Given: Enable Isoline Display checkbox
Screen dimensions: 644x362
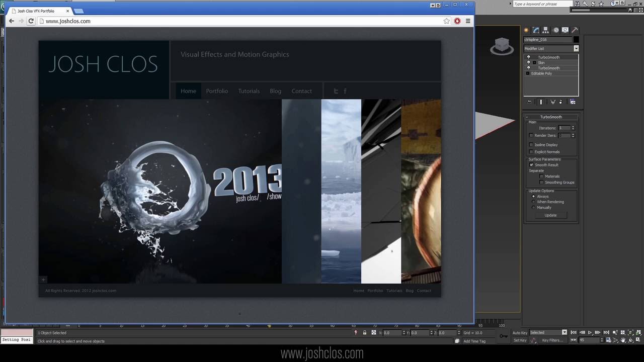Looking at the screenshot, I should point(531,145).
